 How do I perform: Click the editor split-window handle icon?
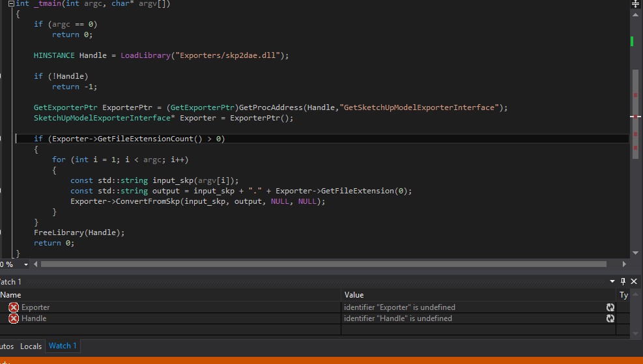click(x=636, y=4)
